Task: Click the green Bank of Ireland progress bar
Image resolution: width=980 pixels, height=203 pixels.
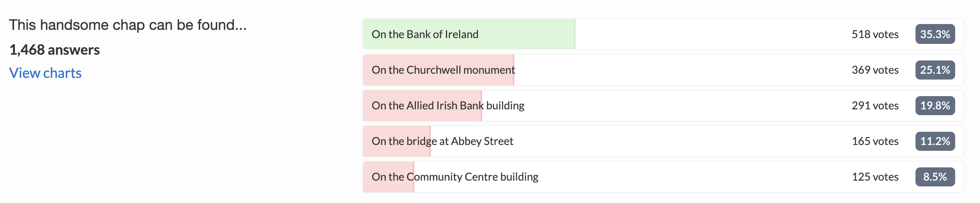Action: 469,34
